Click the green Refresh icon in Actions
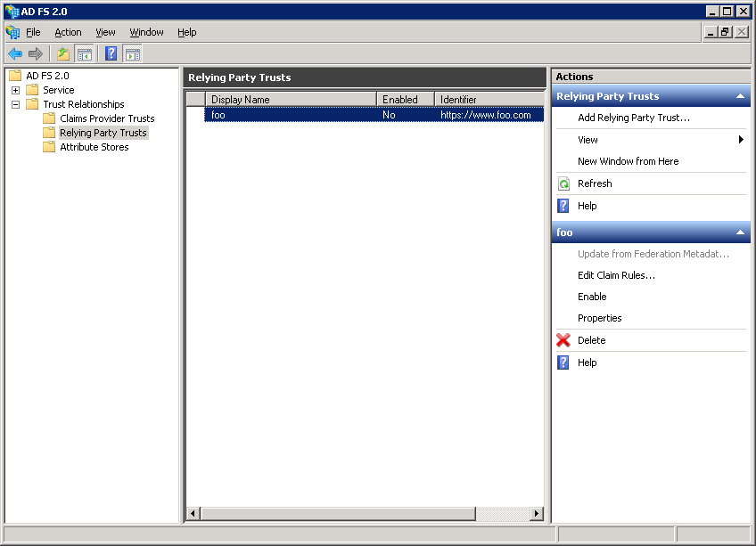Screen dimensions: 756x546 point(563,184)
